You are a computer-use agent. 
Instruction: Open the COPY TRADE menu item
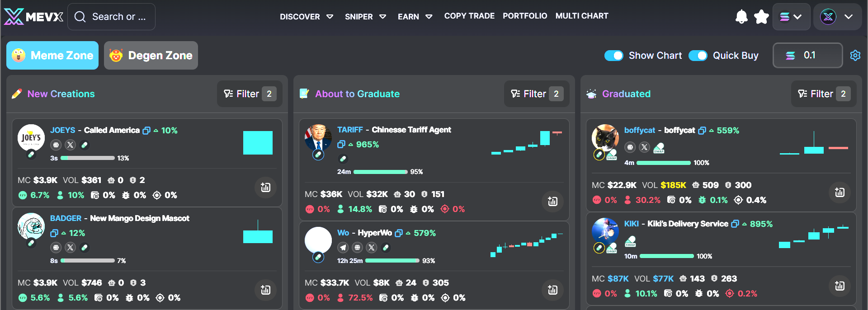[x=469, y=16]
